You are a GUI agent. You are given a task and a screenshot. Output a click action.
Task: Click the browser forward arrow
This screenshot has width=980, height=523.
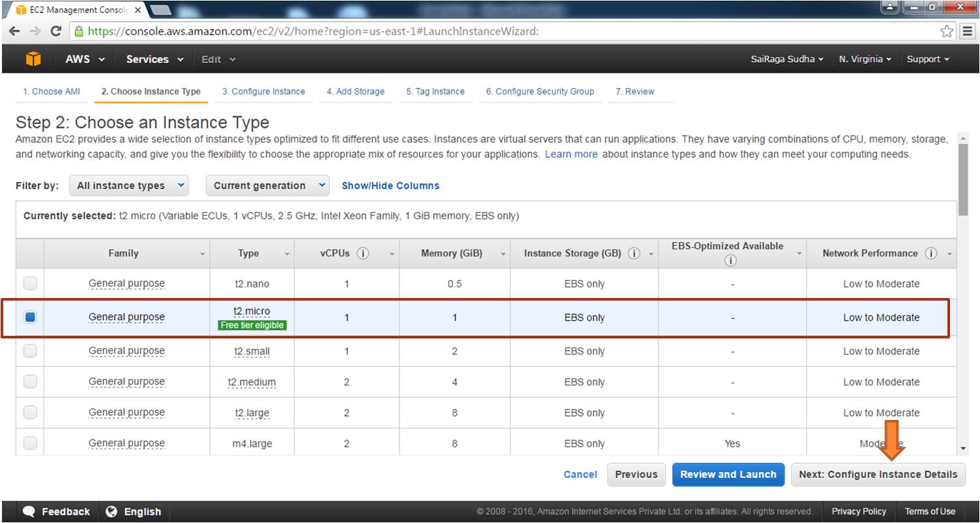coord(35,31)
